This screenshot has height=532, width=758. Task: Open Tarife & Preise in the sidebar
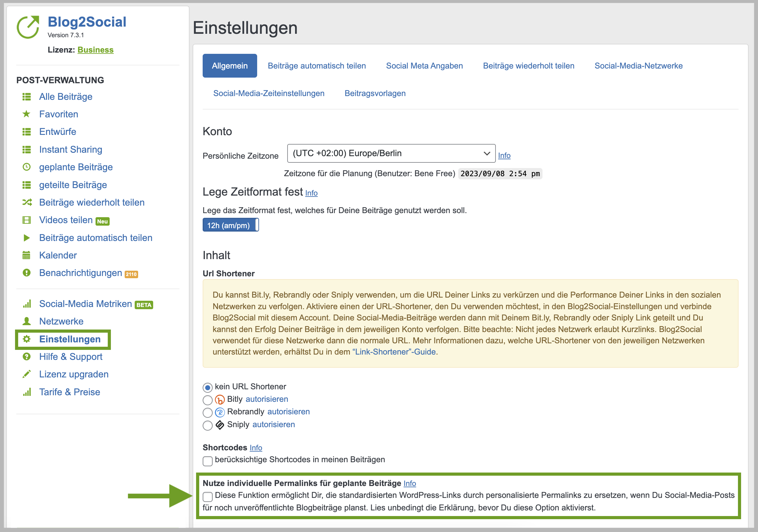click(70, 392)
